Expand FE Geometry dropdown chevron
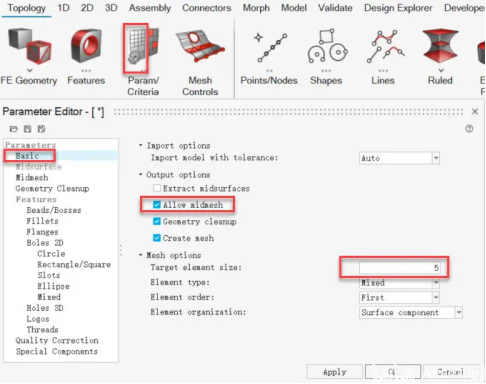The image size is (486, 384). tap(30, 70)
